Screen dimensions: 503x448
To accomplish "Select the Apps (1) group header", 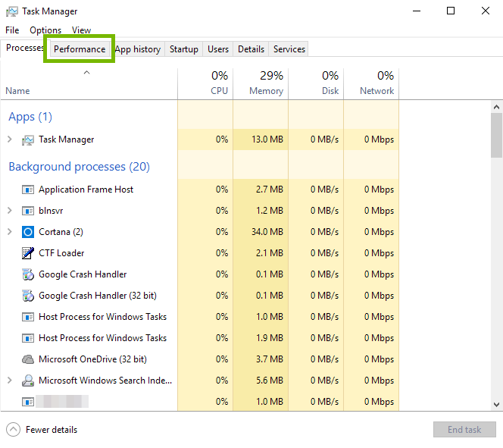I will [30, 117].
